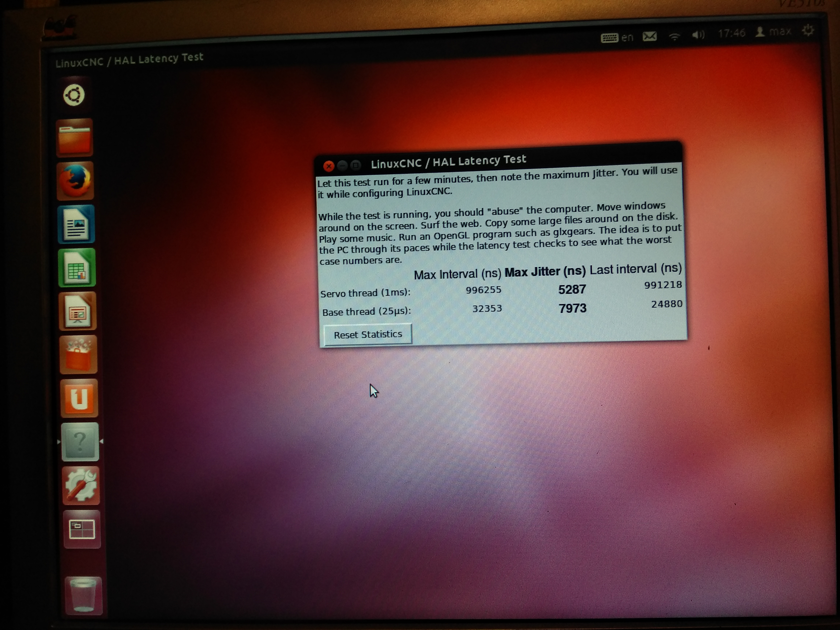Image resolution: width=840 pixels, height=630 pixels.
Task: Open LibreOffice Calc spreadsheet icon
Action: click(x=77, y=267)
